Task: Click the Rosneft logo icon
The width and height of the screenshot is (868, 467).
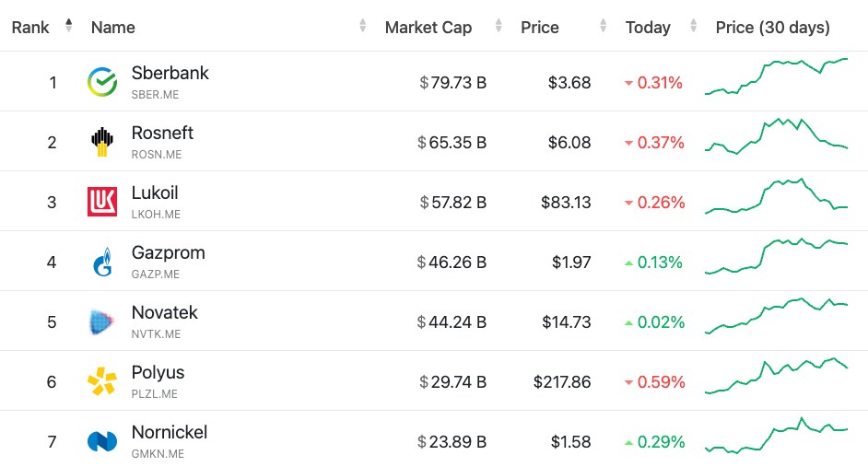Action: pyautogui.click(x=102, y=142)
